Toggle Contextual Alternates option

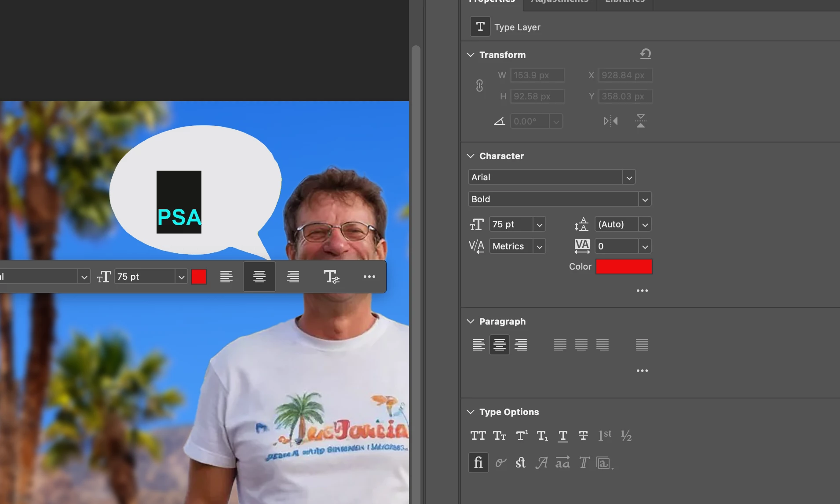(500, 463)
